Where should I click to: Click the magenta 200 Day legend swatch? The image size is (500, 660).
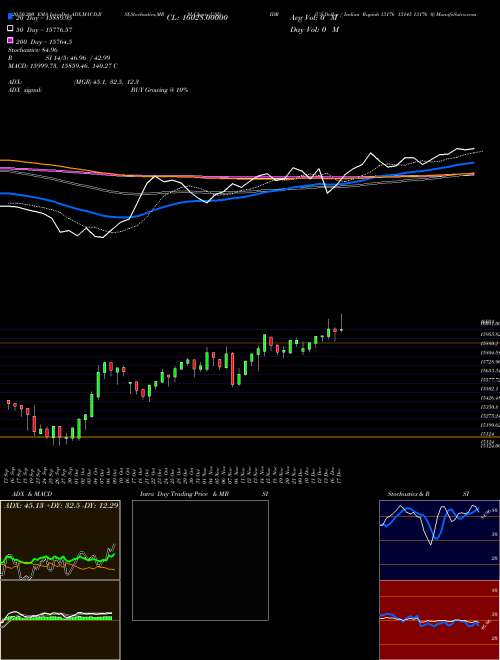click(x=10, y=41)
